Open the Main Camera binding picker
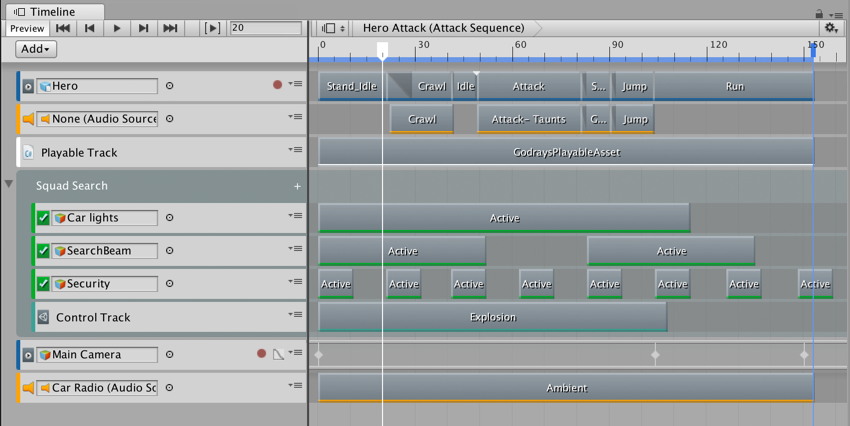The height and width of the screenshot is (426, 850). (170, 354)
